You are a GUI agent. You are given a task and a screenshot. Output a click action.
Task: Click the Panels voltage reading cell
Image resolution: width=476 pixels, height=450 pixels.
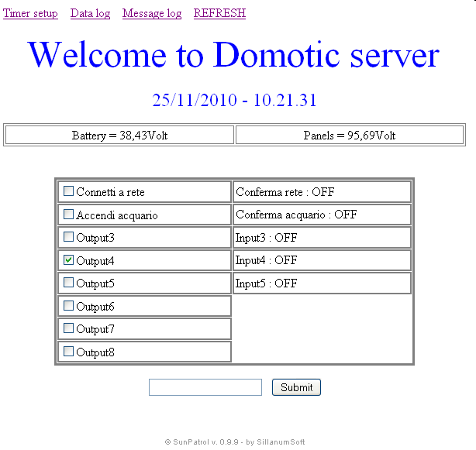(350, 136)
